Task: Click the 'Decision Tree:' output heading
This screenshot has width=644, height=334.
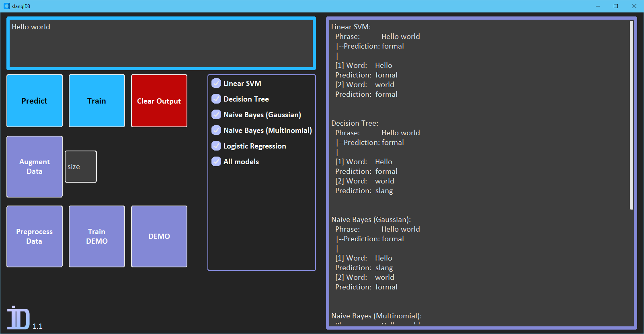Action: pyautogui.click(x=355, y=123)
